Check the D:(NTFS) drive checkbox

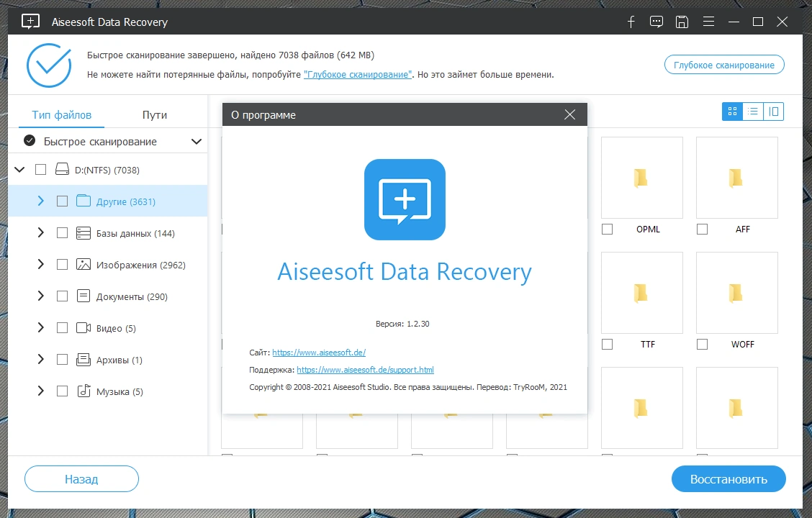pos(40,169)
